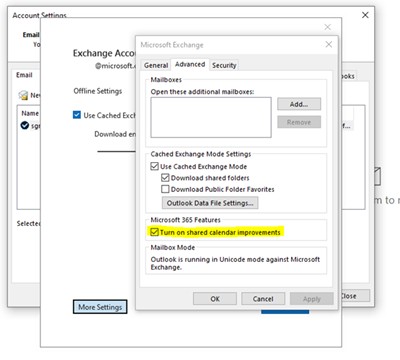
Task: Uncheck Download shared folders
Action: tap(165, 178)
